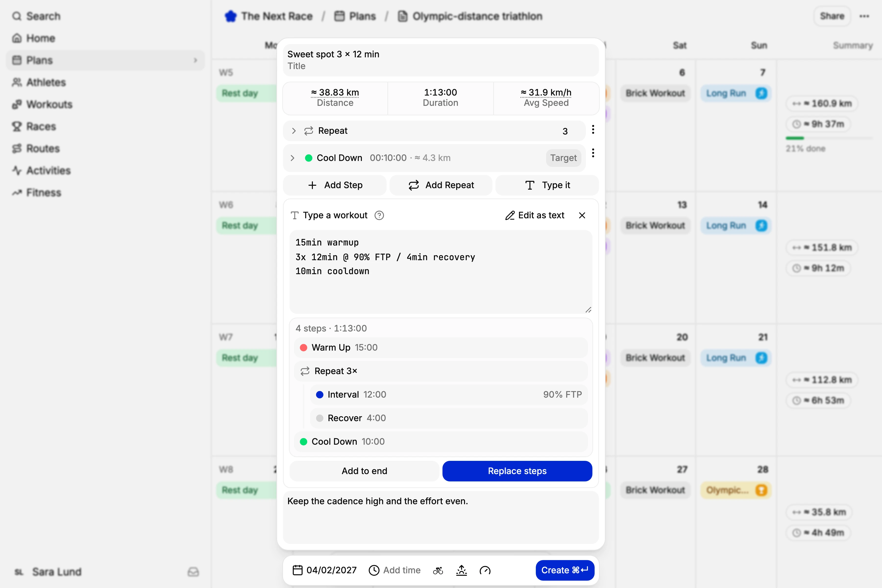Click the Share button
This screenshot has width=882, height=588.
(832, 16)
